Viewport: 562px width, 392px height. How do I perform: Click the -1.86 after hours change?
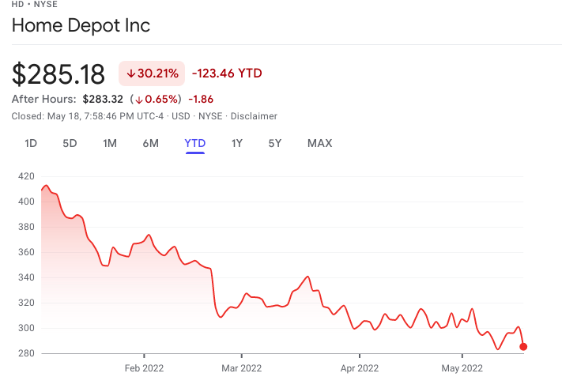[x=201, y=99]
